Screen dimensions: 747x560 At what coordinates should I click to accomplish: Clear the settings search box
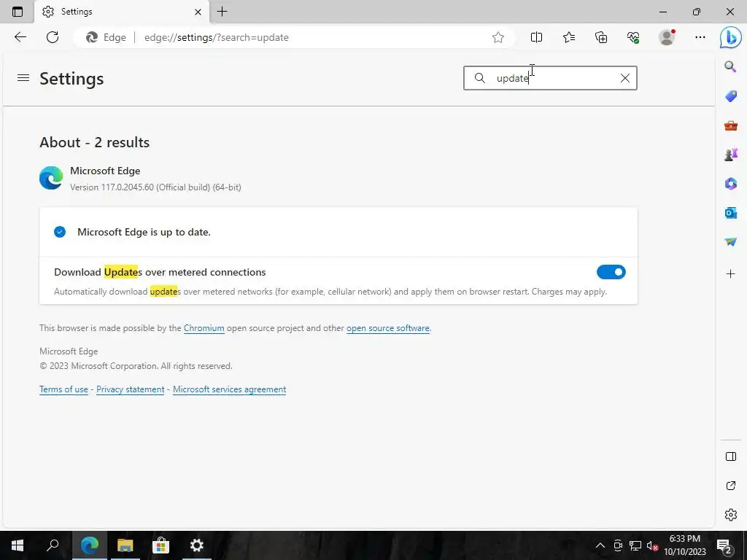pos(625,78)
